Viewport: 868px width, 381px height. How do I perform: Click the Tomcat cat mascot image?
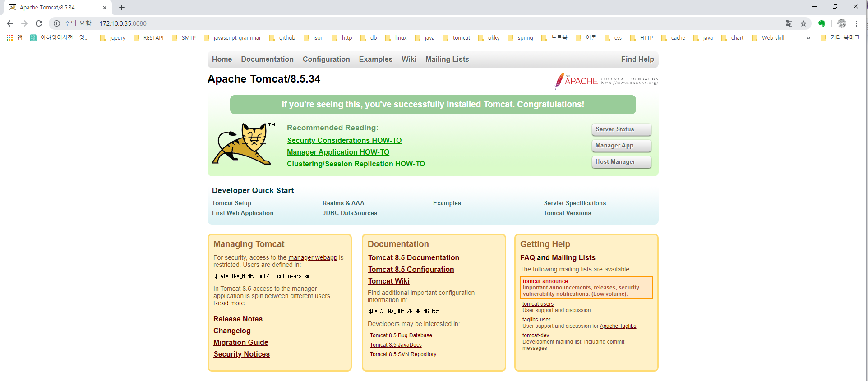[244, 143]
